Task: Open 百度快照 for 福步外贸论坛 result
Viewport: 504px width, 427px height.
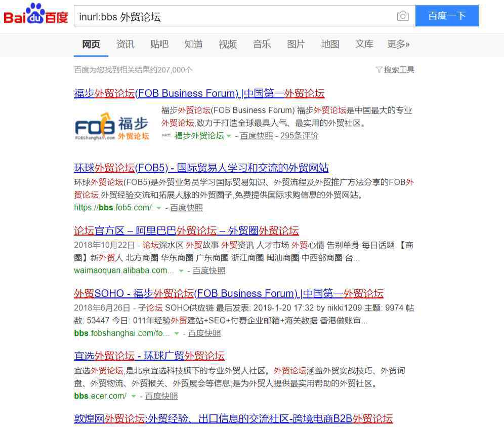Action: pos(256,135)
